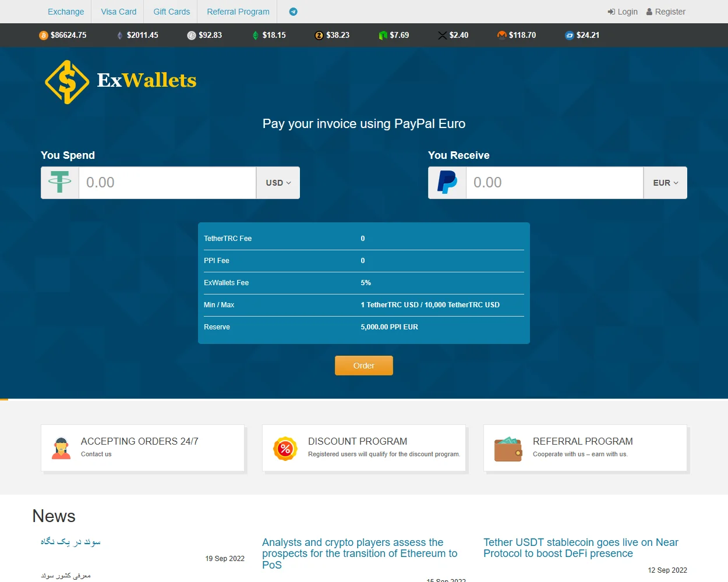Click the $118.70 ticker price
728x582 pixels.
522,36
